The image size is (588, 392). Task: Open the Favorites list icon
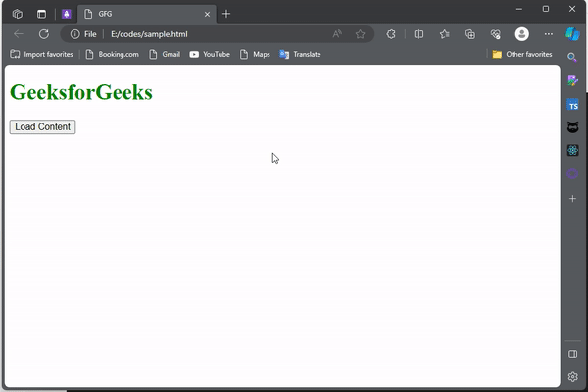click(444, 34)
